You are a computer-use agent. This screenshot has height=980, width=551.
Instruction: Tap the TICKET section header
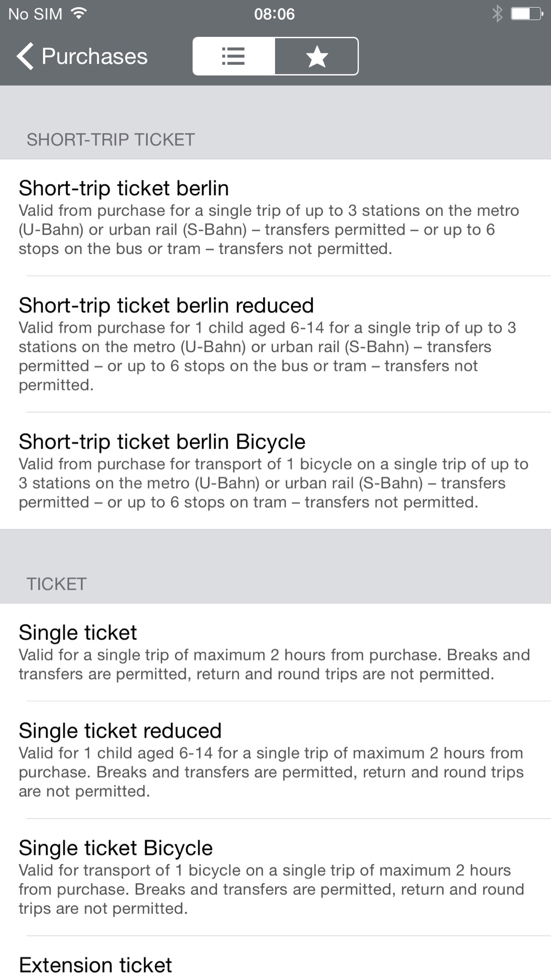(x=56, y=584)
